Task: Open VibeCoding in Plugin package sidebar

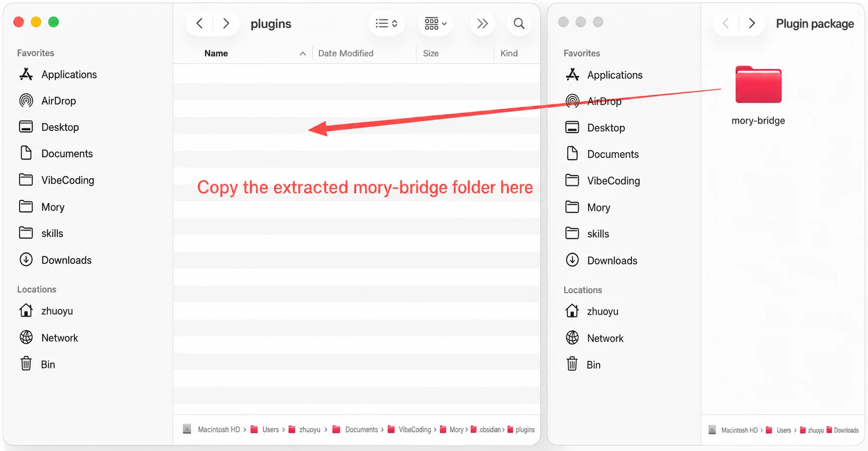Action: click(x=603, y=181)
